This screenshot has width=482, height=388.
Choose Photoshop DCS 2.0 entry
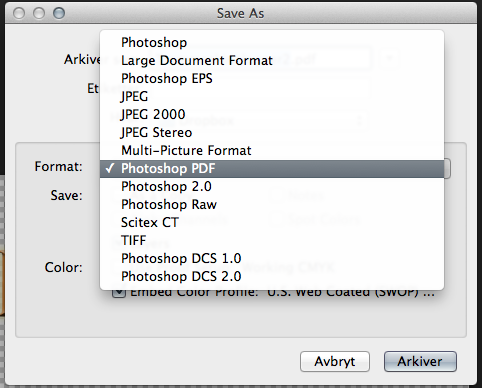click(272, 276)
